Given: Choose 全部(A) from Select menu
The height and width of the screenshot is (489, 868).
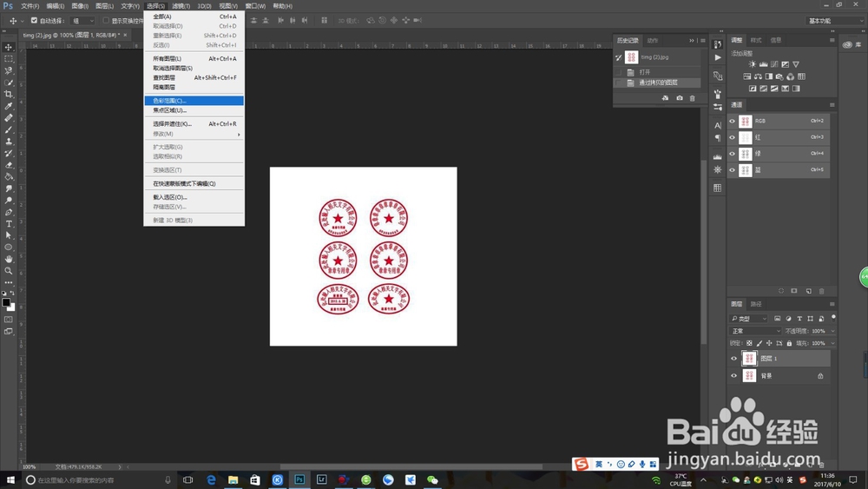Looking at the screenshot, I should coord(194,17).
